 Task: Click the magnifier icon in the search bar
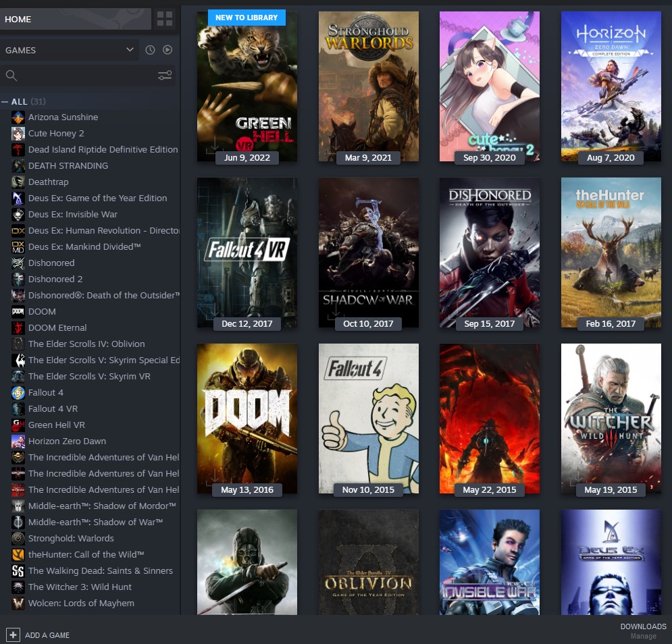click(x=11, y=76)
